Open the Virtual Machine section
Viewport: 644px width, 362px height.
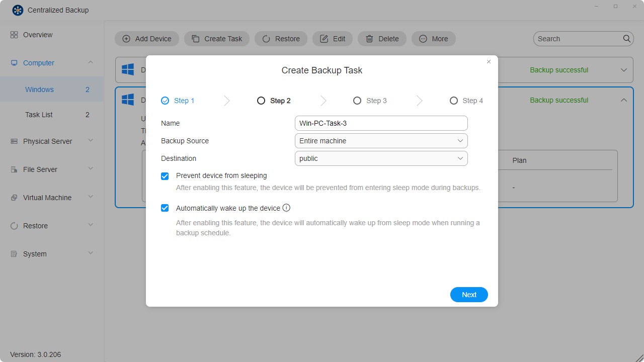[47, 198]
